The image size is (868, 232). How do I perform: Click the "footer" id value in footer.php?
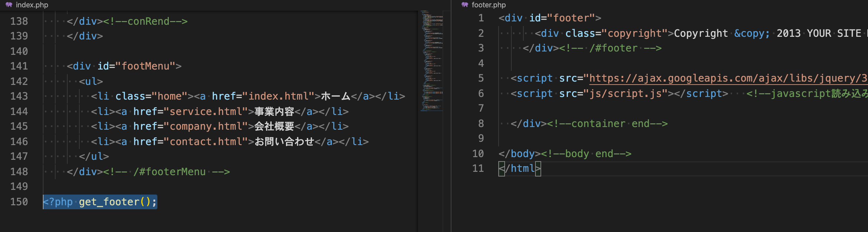(571, 18)
